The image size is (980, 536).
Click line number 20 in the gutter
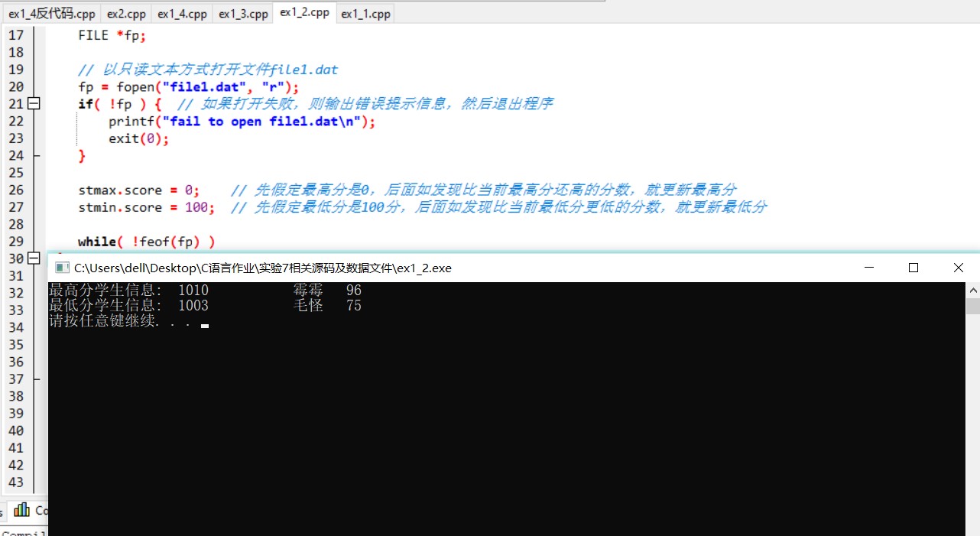pyautogui.click(x=16, y=86)
